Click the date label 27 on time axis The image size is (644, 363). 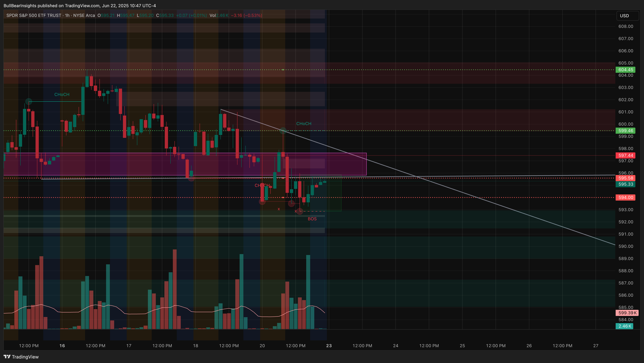(596, 346)
